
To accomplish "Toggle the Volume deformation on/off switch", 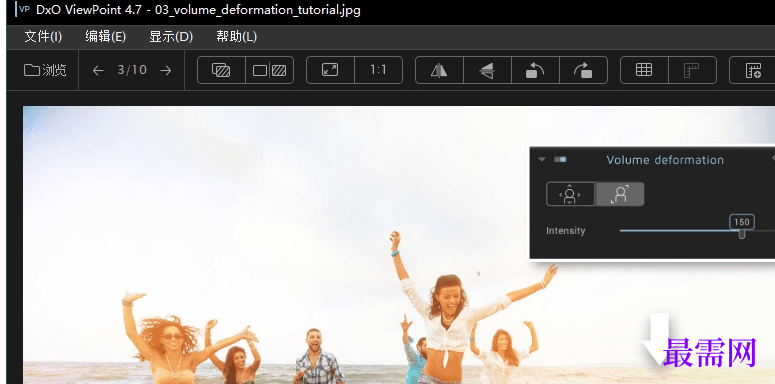I will click(560, 160).
